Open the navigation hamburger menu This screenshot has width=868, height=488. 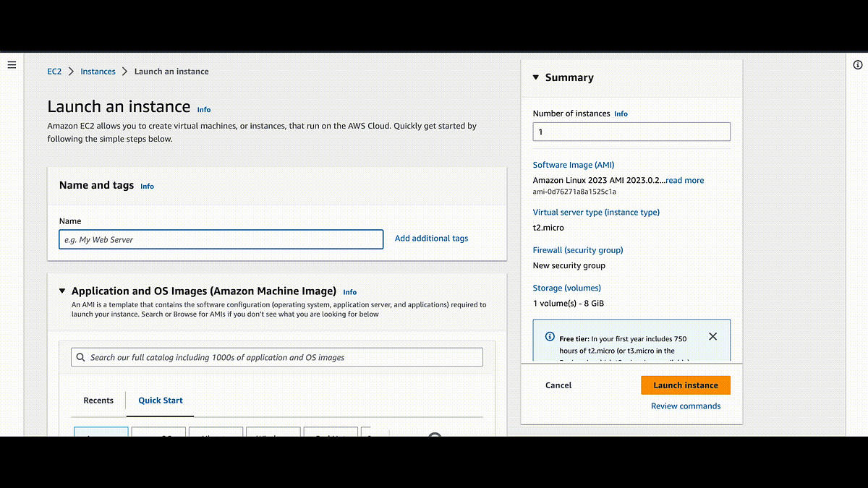coord(12,64)
